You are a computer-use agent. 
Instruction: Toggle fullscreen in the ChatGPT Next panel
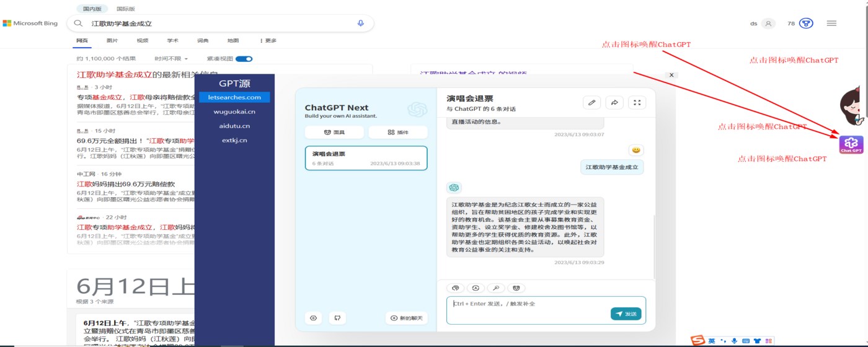pos(637,103)
